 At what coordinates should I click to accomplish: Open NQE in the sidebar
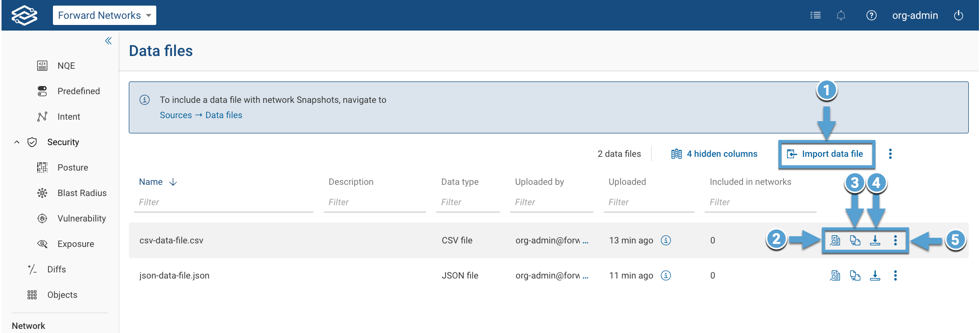(66, 66)
